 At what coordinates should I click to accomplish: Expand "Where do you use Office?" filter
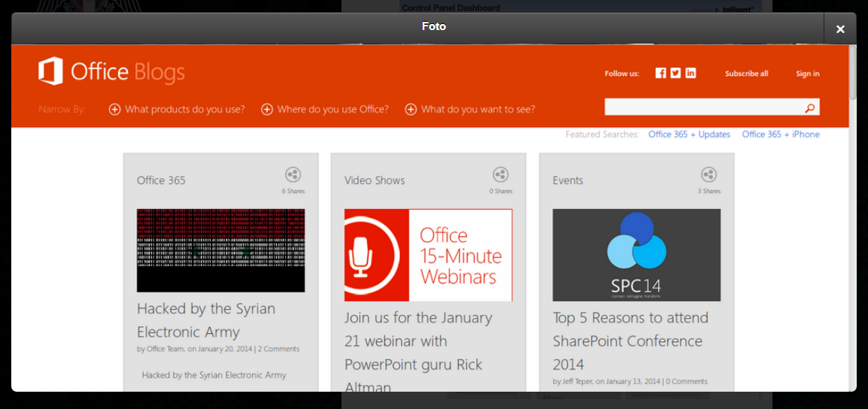pyautogui.click(x=325, y=110)
